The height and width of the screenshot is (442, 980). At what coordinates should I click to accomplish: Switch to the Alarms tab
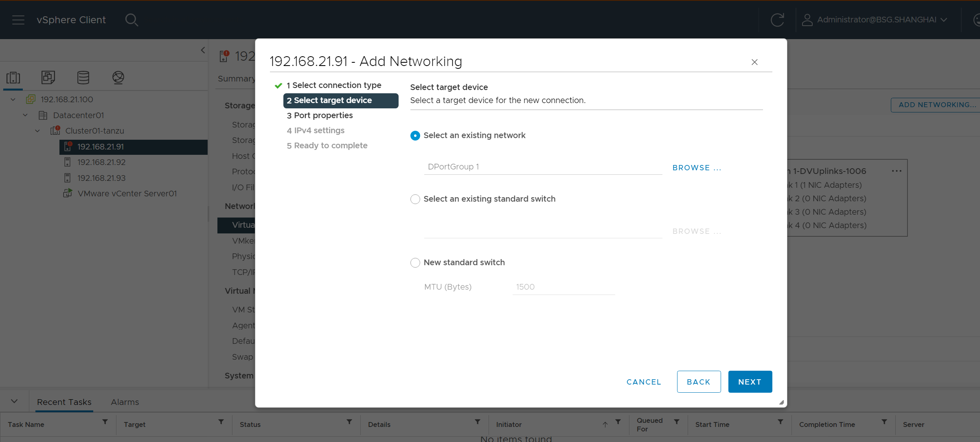coord(125,402)
